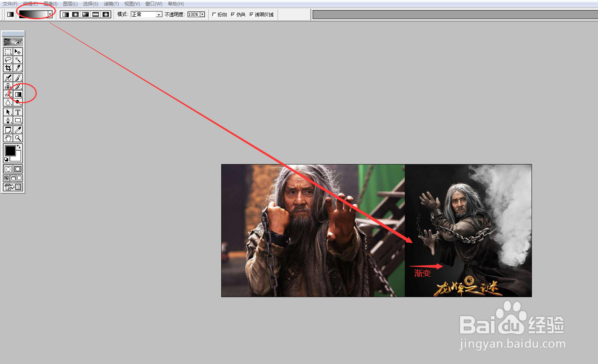Screen dimensions: 598x364
Task: Select the Lasso tool
Action: coord(8,60)
